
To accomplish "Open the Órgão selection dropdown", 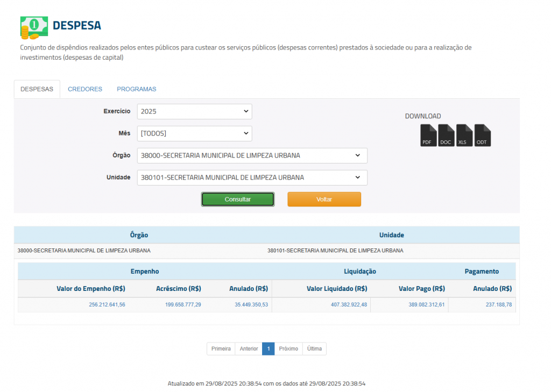I will pyautogui.click(x=252, y=155).
